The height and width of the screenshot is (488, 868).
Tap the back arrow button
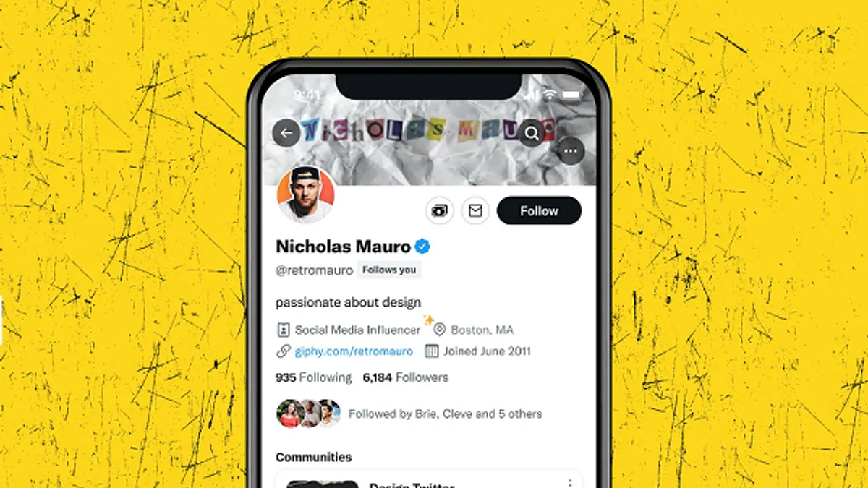pos(286,133)
